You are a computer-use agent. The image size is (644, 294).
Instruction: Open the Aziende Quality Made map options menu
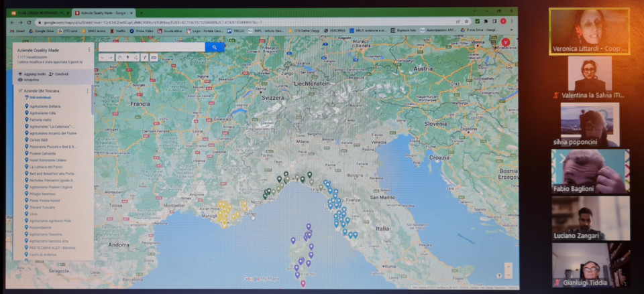(89, 50)
